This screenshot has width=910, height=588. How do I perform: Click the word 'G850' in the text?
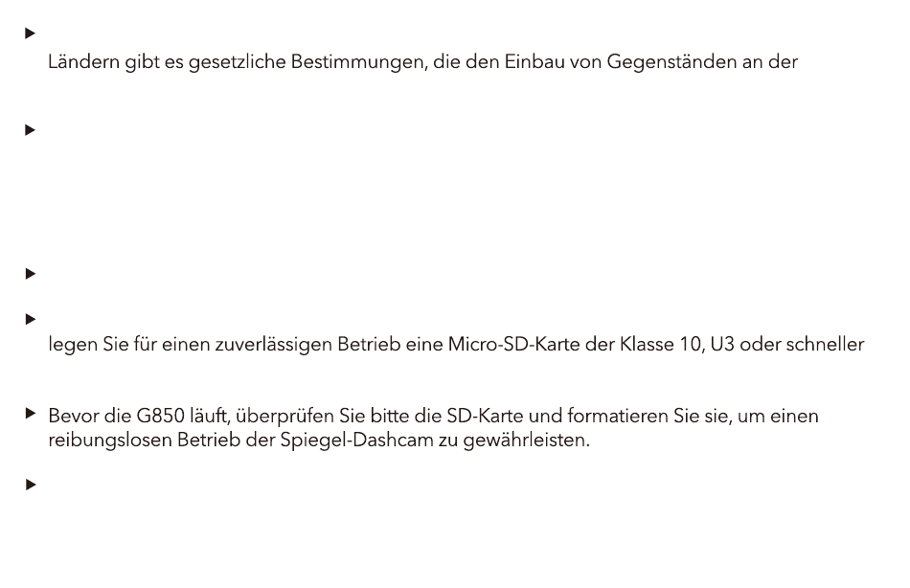161,417
